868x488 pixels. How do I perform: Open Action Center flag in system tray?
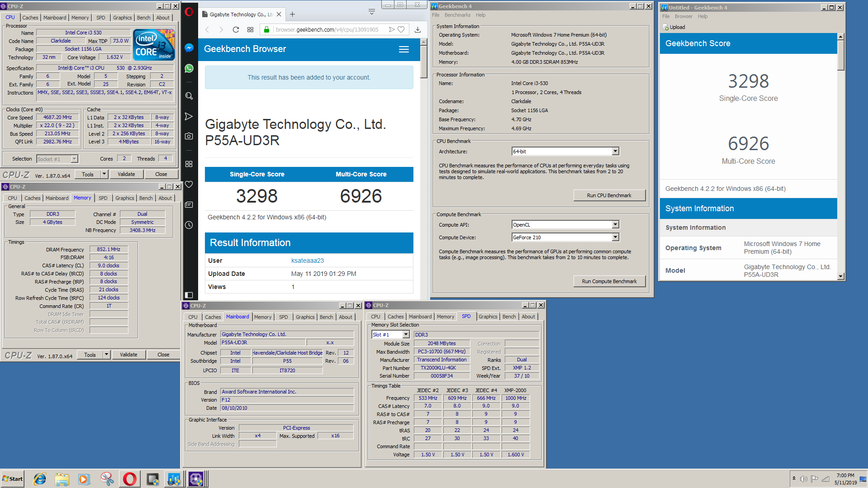pyautogui.click(x=814, y=479)
